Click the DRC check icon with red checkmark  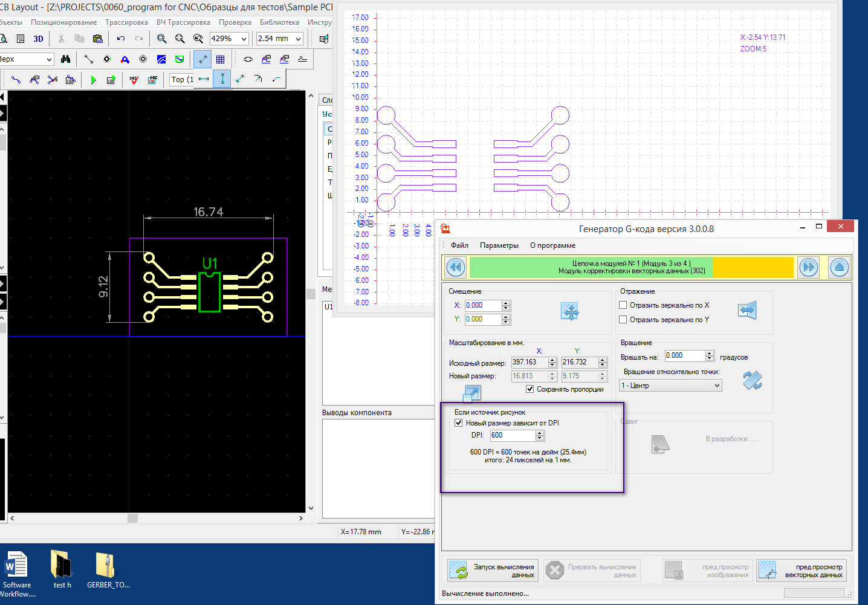click(x=134, y=80)
